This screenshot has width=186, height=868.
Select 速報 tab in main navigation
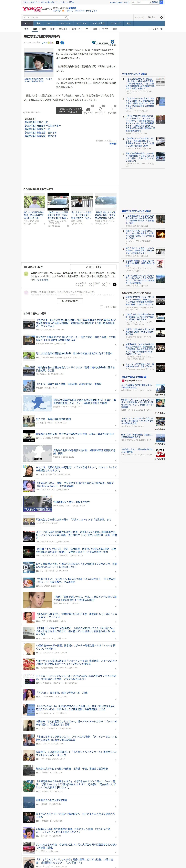click(x=38, y=24)
